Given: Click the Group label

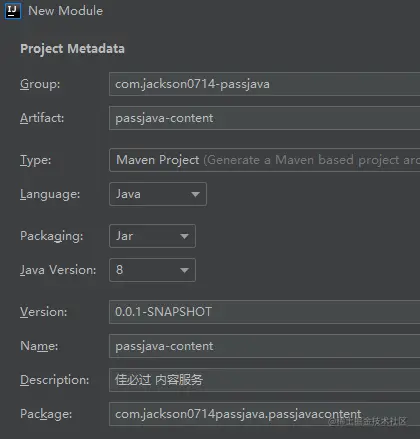Looking at the screenshot, I should pyautogui.click(x=40, y=84).
